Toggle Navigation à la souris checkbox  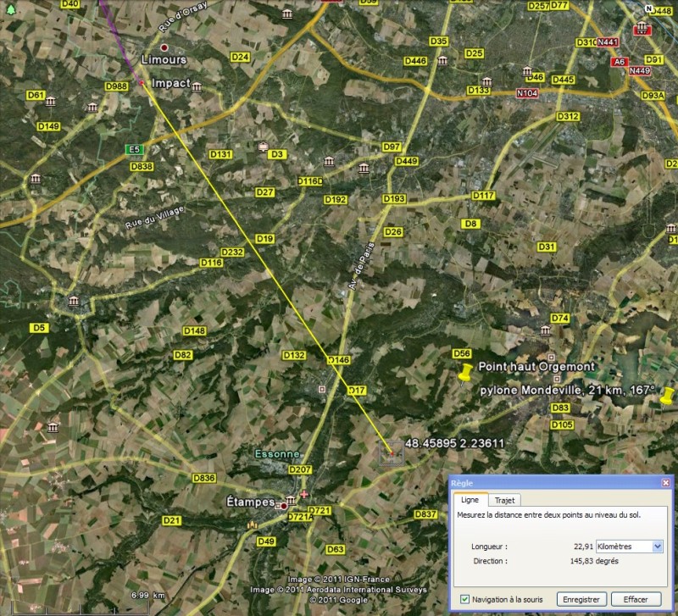click(x=464, y=599)
